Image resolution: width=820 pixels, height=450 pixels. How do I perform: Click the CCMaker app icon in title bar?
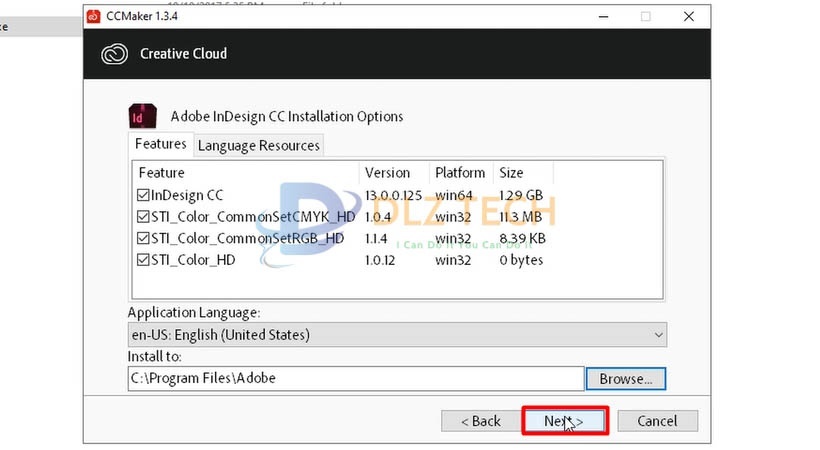pyautogui.click(x=94, y=16)
